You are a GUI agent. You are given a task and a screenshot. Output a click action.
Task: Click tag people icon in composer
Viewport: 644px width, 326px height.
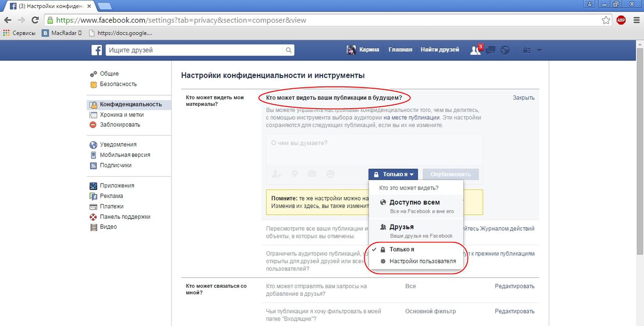pos(276,174)
